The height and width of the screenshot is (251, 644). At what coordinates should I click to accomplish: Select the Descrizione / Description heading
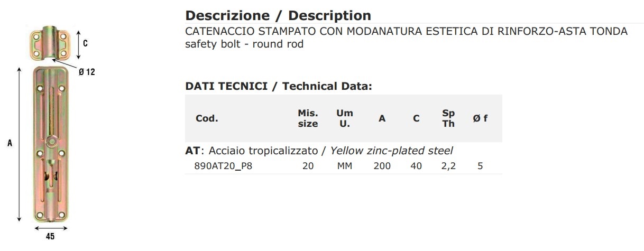(x=278, y=15)
